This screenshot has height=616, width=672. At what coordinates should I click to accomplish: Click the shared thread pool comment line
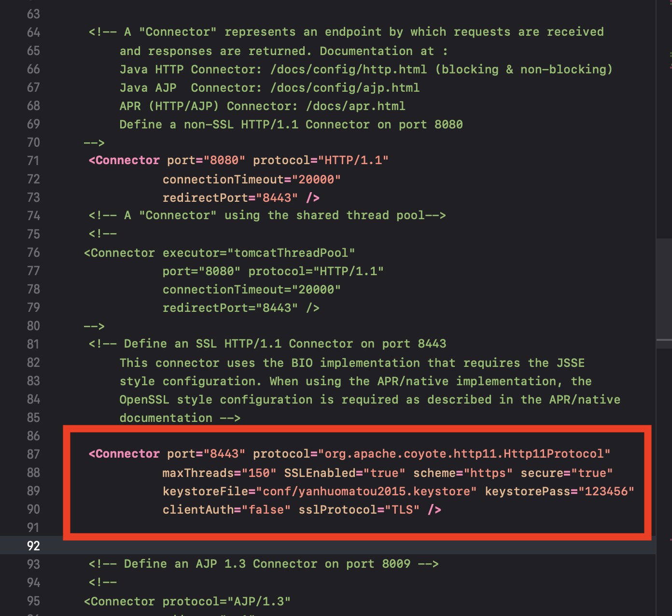click(267, 215)
